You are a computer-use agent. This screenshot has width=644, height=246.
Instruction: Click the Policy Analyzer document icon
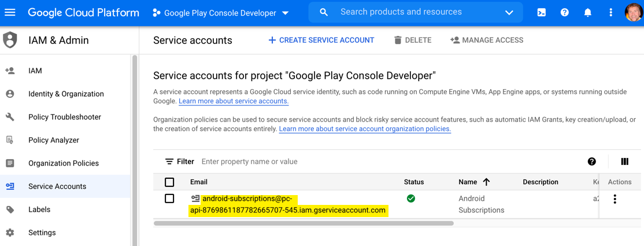click(x=10, y=140)
